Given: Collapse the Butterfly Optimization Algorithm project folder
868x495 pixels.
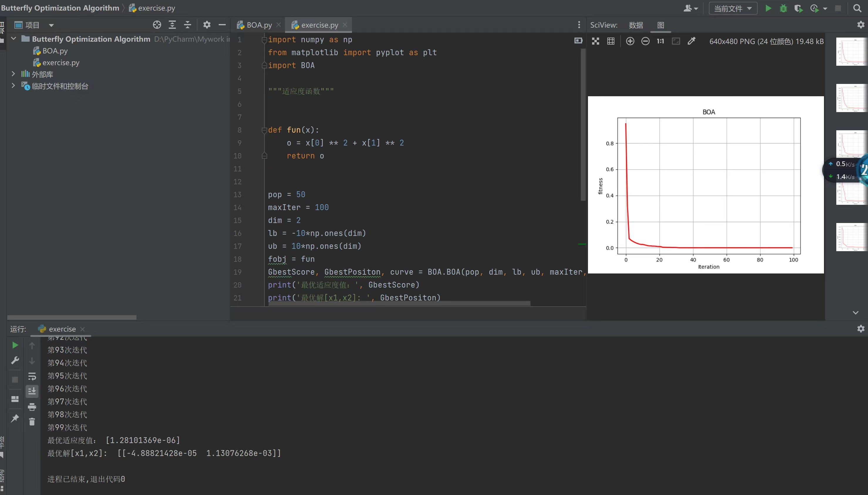Looking at the screenshot, I should (14, 39).
